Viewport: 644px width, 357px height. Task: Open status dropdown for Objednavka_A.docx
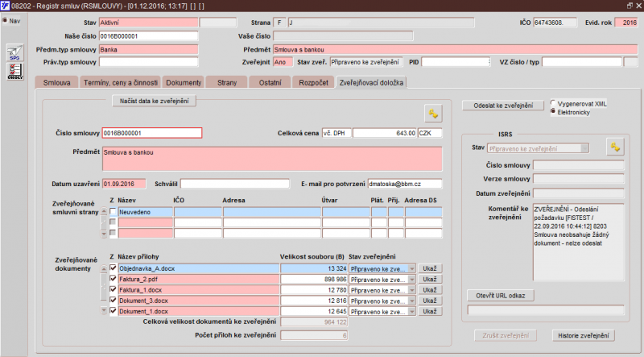point(412,268)
